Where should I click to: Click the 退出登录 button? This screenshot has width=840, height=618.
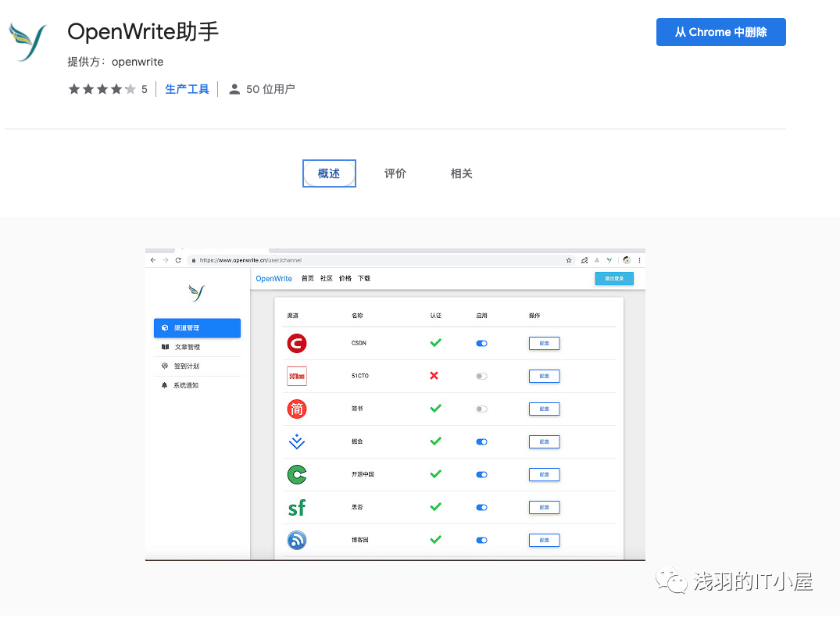click(614, 278)
